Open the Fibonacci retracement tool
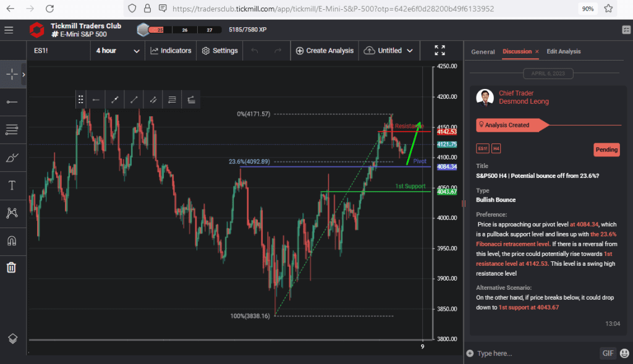This screenshot has width=633, height=364. [x=12, y=130]
